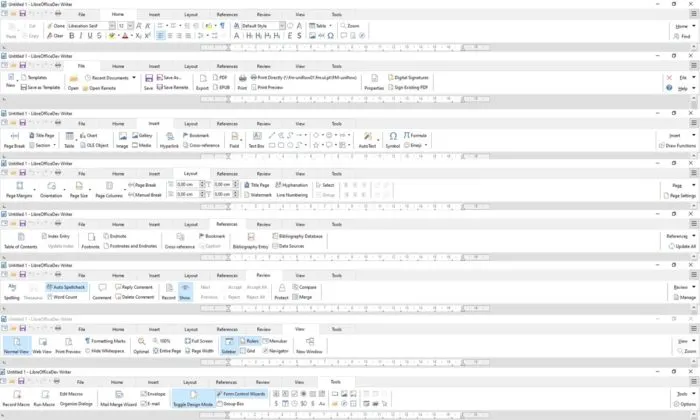Toggle Rulers in the View ribbon
The image size is (700, 420).
click(x=249, y=341)
